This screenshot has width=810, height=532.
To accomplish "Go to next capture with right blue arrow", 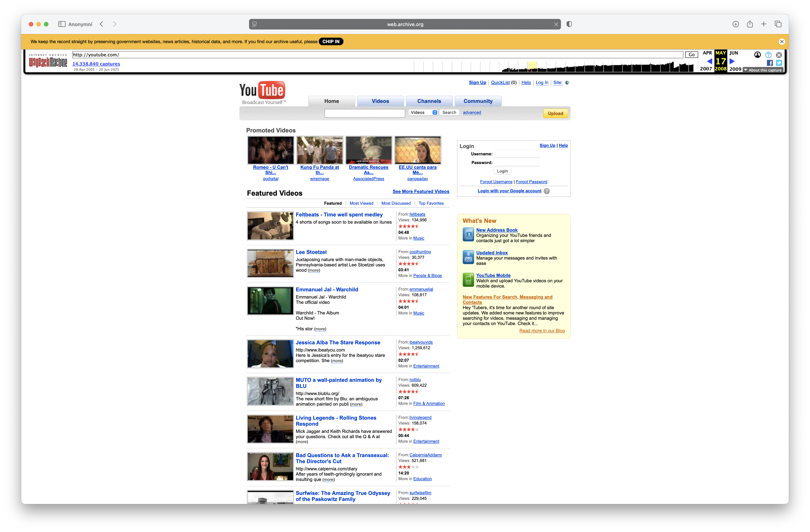I will click(x=732, y=61).
